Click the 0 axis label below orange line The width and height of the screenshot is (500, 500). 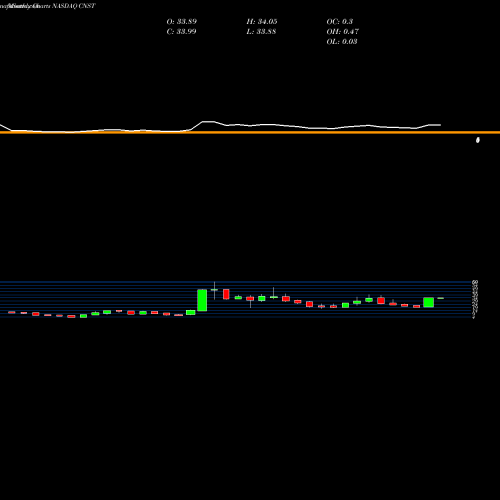pyautogui.click(x=478, y=140)
